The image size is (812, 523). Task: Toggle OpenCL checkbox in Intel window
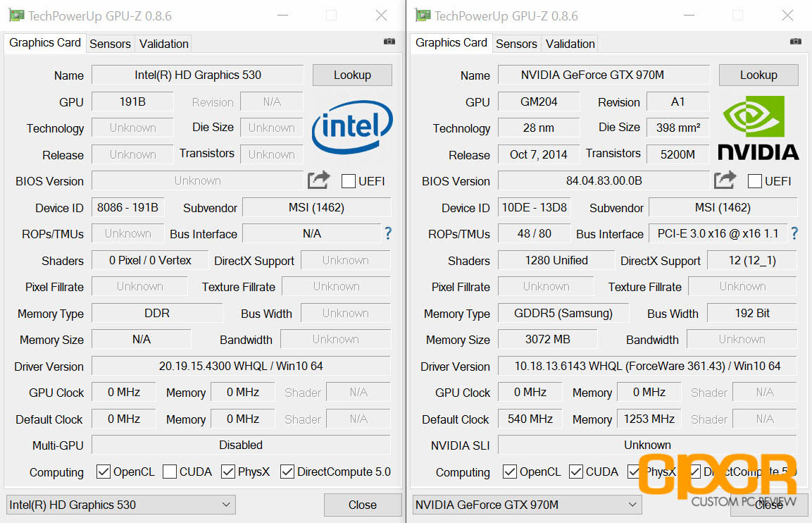coord(104,472)
